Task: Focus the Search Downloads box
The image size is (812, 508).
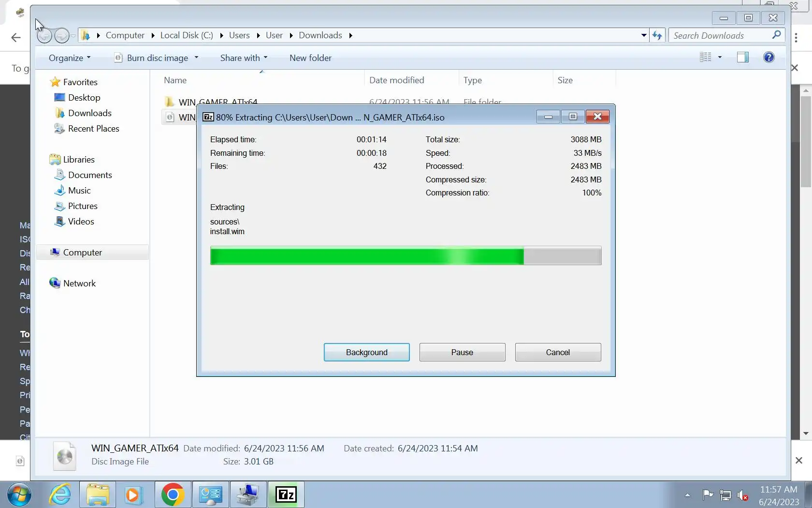Action: [x=720, y=35]
